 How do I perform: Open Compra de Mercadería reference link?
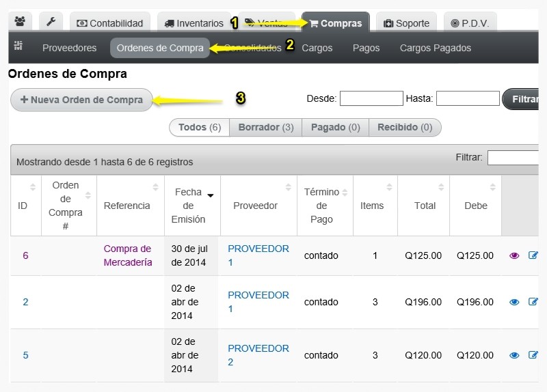pyautogui.click(x=128, y=255)
